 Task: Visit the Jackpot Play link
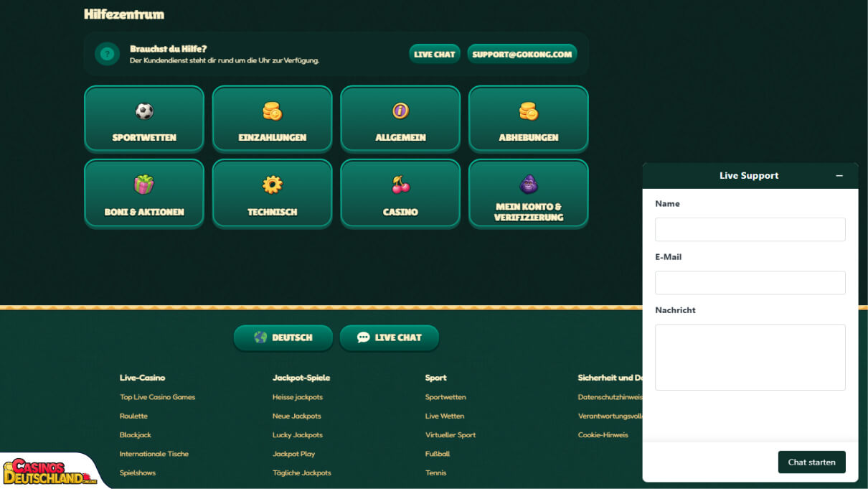(x=294, y=454)
